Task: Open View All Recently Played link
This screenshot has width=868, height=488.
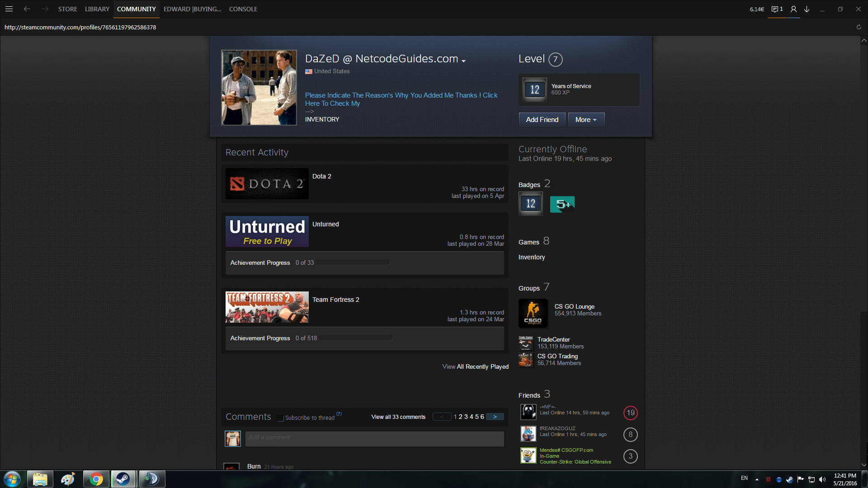Action: click(475, 366)
